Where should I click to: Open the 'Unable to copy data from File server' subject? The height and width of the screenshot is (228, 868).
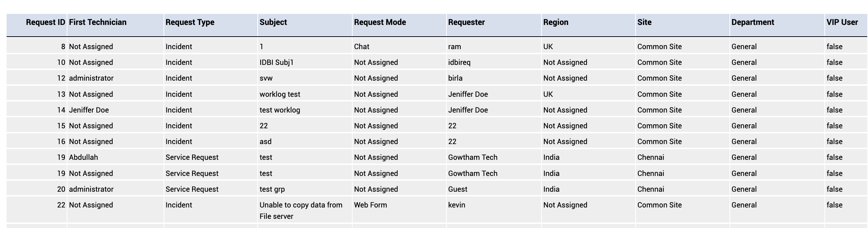pos(301,210)
